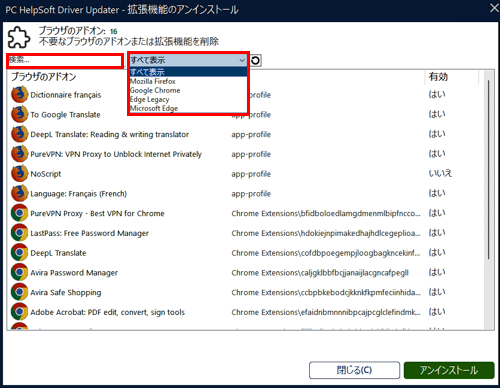Select the NoScript addon name
Viewport: 500px width, 388px height.
[x=46, y=174]
